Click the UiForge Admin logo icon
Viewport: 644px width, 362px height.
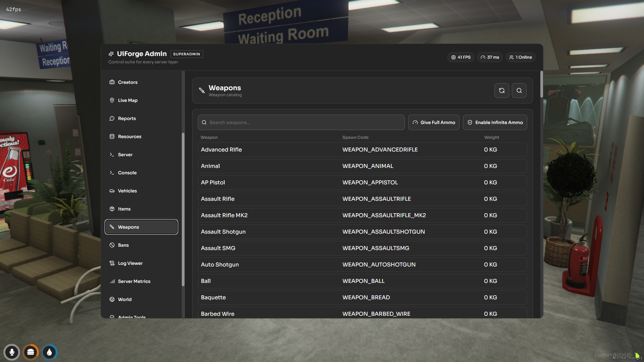click(x=111, y=54)
